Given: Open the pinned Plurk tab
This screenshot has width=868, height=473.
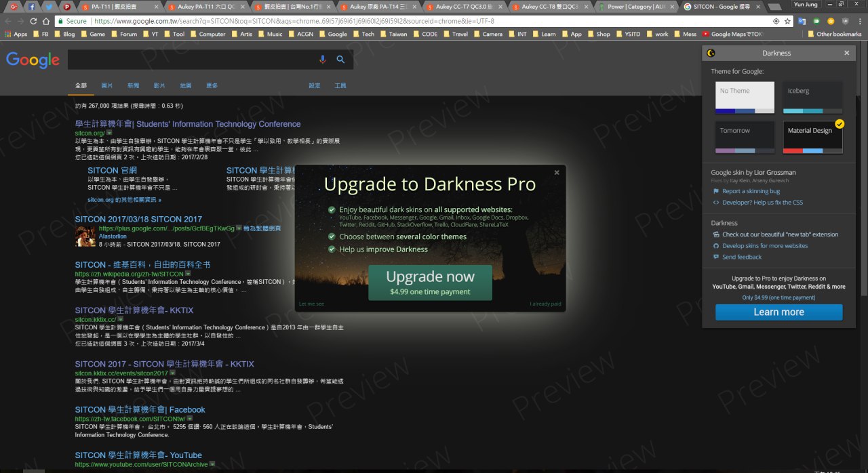Looking at the screenshot, I should [x=67, y=6].
